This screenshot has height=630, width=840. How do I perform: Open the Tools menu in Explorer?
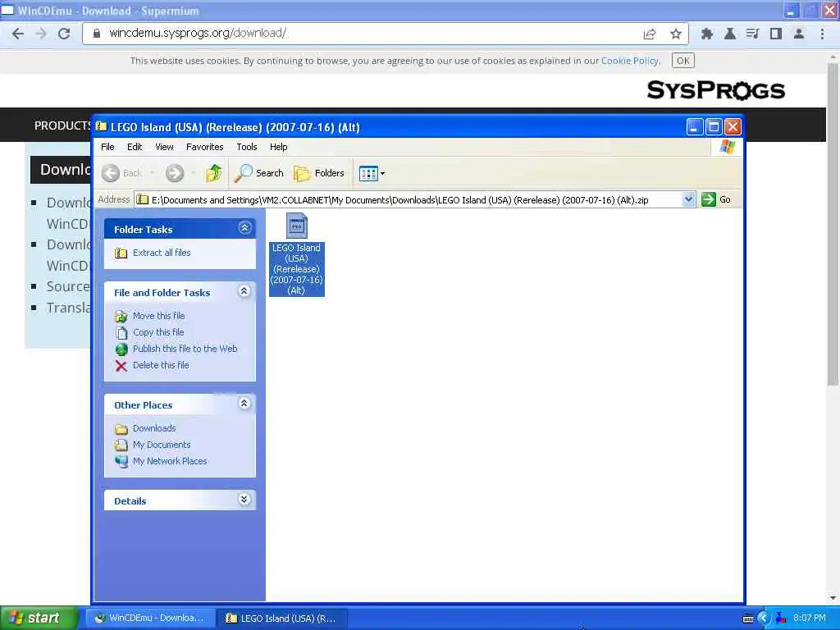pyautogui.click(x=247, y=147)
